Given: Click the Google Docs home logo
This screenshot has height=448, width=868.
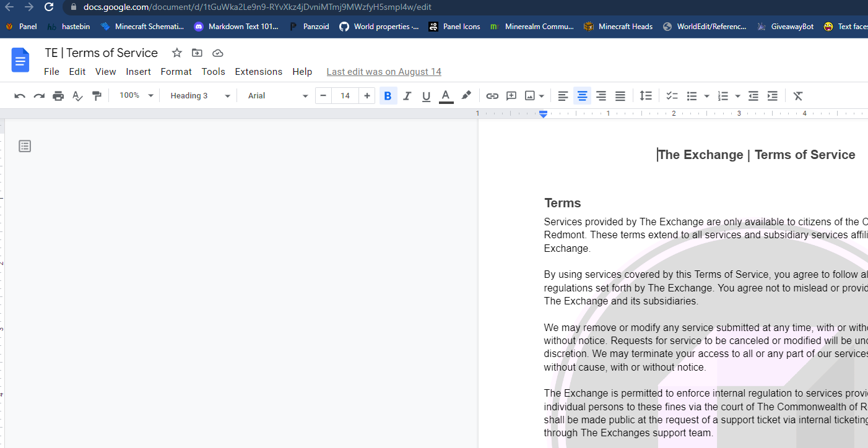Looking at the screenshot, I should [x=20, y=60].
